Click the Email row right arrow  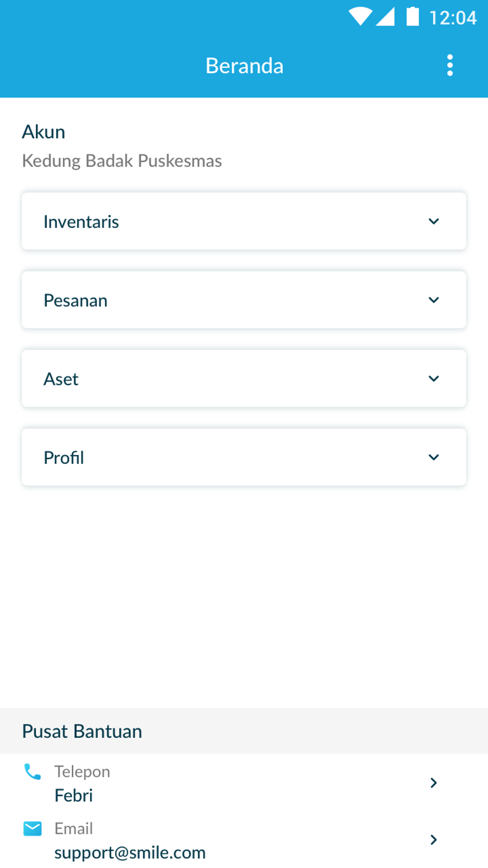coord(433,840)
